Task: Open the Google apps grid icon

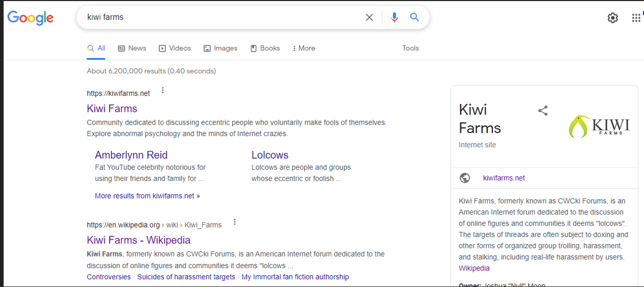Action: coord(636,18)
